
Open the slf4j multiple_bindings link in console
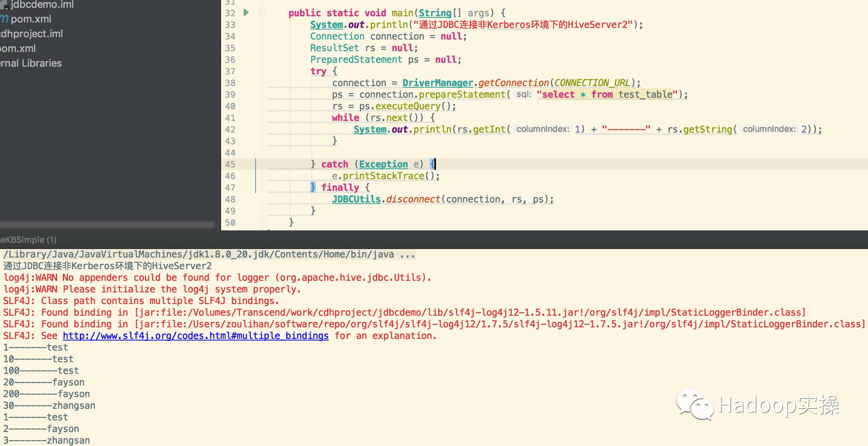click(195, 336)
